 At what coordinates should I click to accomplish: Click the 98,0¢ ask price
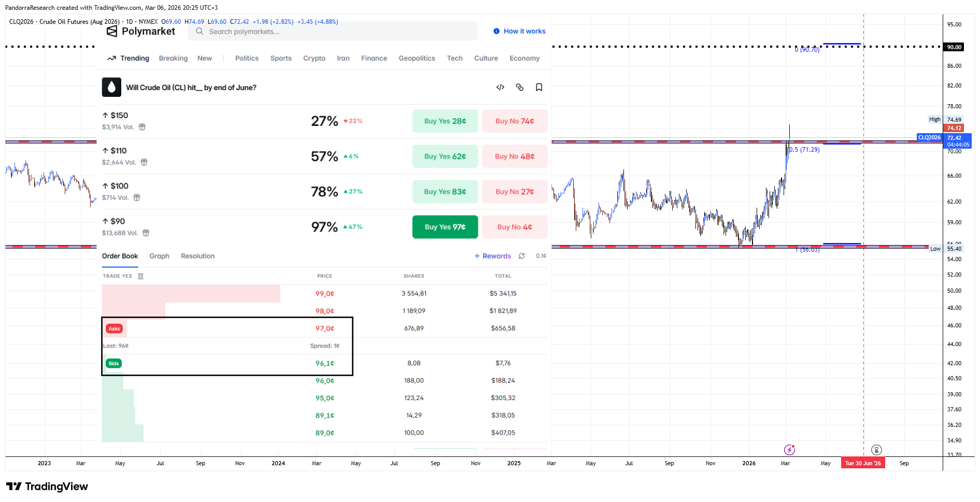[325, 311]
